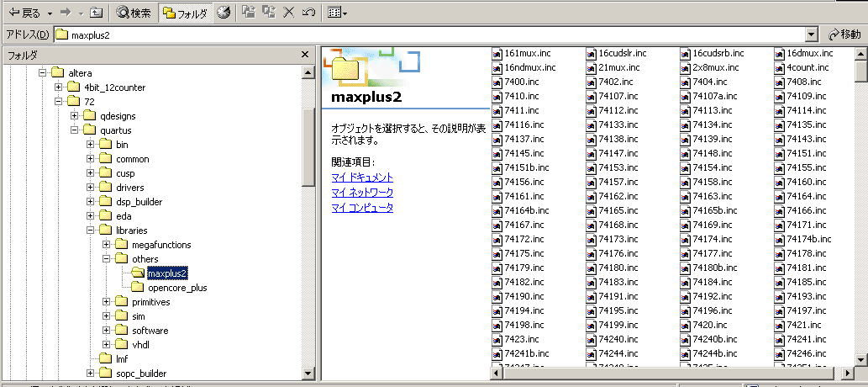Select the vhdl folder in tree
This screenshot has height=387, width=868.
(x=140, y=345)
